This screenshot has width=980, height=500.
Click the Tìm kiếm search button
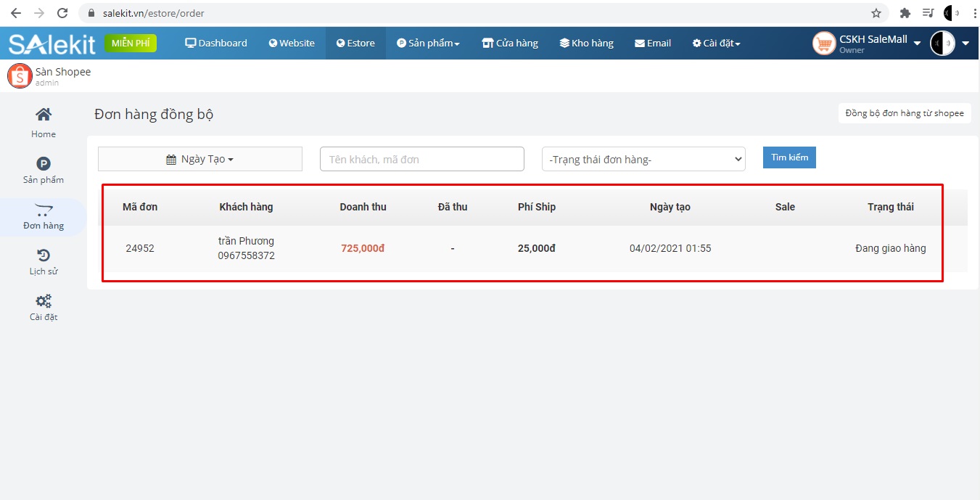point(789,157)
